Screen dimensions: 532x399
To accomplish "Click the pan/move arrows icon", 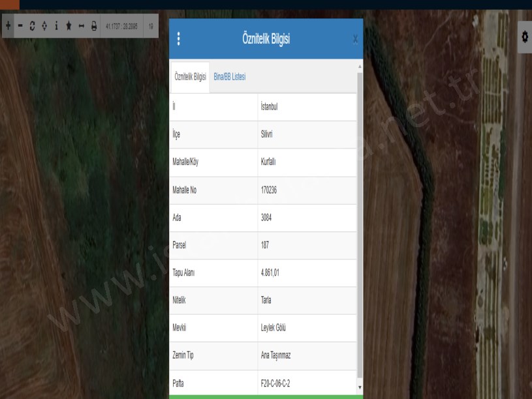I will 44,26.
